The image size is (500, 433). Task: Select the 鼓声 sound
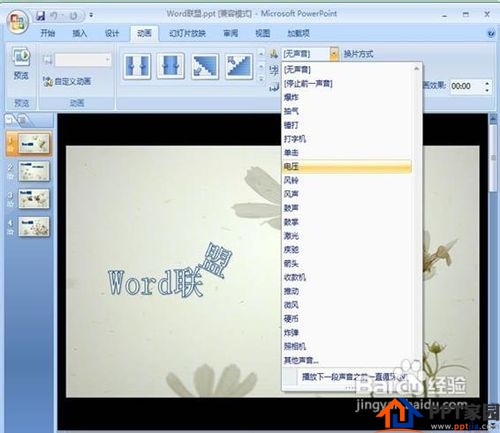pyautogui.click(x=347, y=208)
